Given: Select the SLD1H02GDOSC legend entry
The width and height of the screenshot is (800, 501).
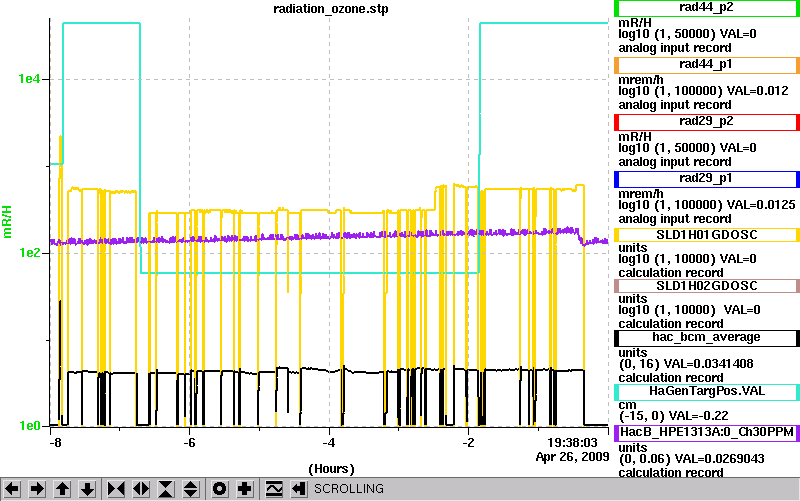Looking at the screenshot, I should [707, 286].
